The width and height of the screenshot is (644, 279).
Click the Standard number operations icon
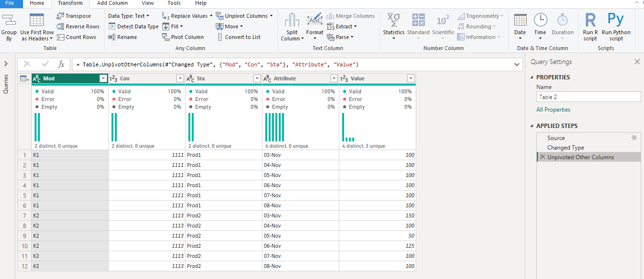(418, 20)
